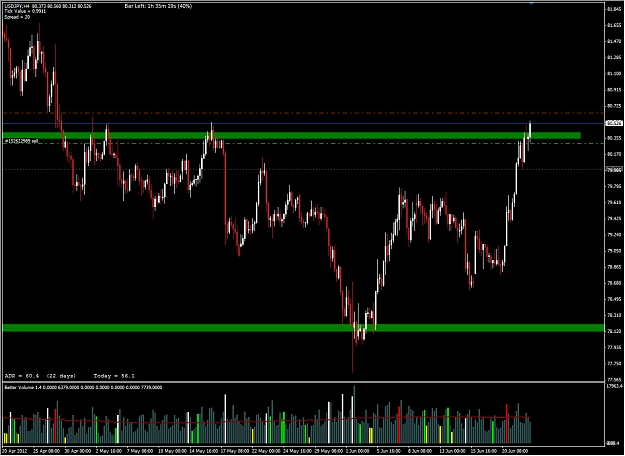Click the 8 Jun 08:00 time label
Viewport: 625px width, 456px height.
click(420, 451)
